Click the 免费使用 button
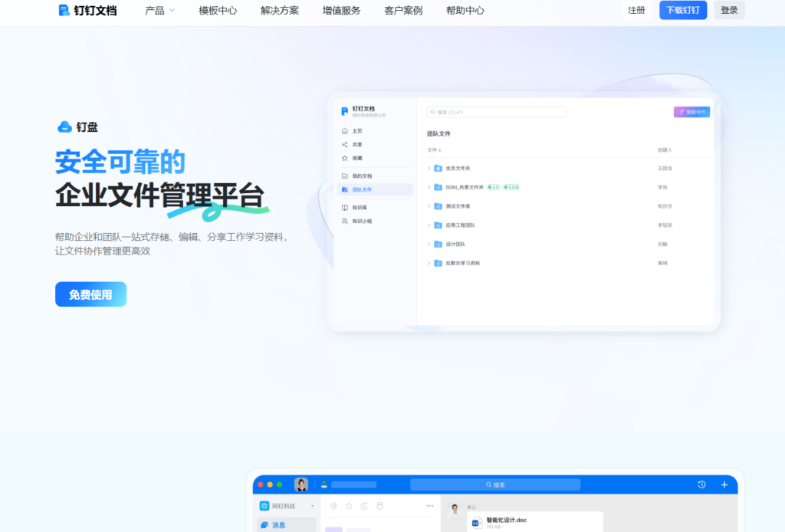Image resolution: width=785 pixels, height=532 pixels. click(x=90, y=294)
